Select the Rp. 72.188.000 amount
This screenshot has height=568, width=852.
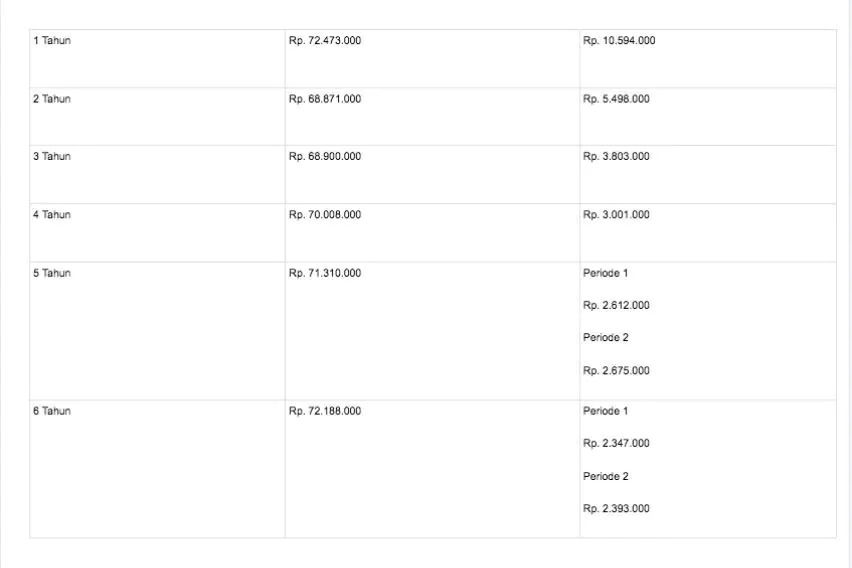[325, 411]
